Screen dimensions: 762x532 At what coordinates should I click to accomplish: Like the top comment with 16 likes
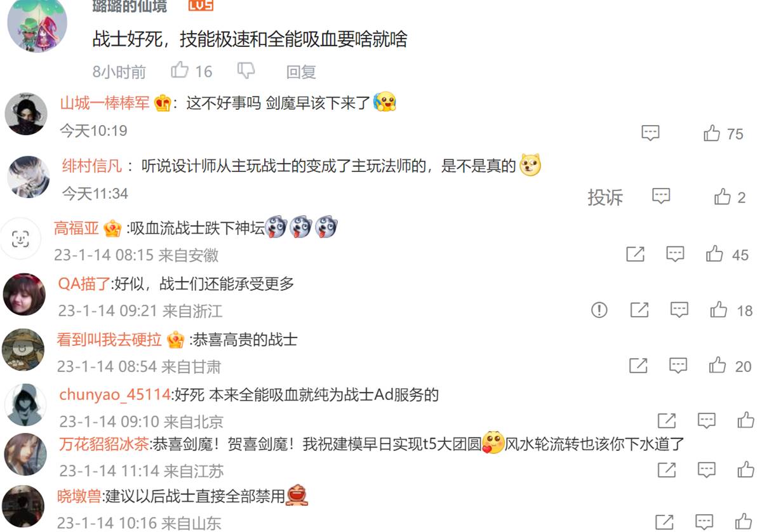pos(180,70)
